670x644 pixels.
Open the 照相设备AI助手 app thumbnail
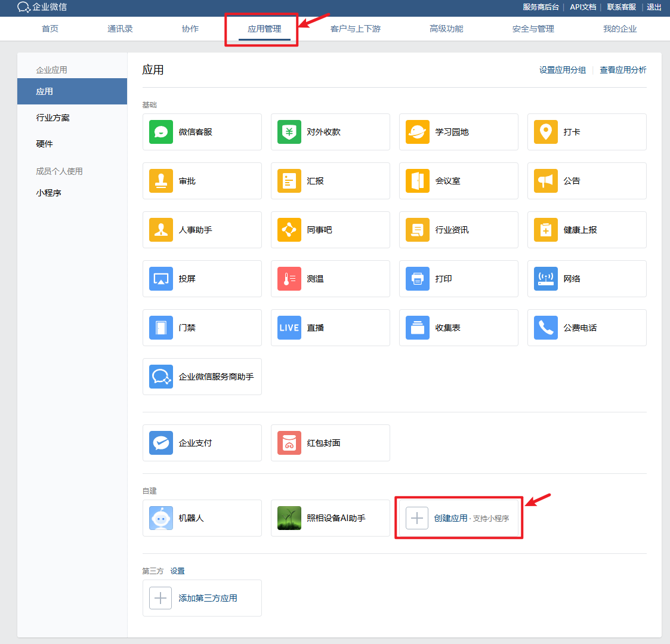289,518
